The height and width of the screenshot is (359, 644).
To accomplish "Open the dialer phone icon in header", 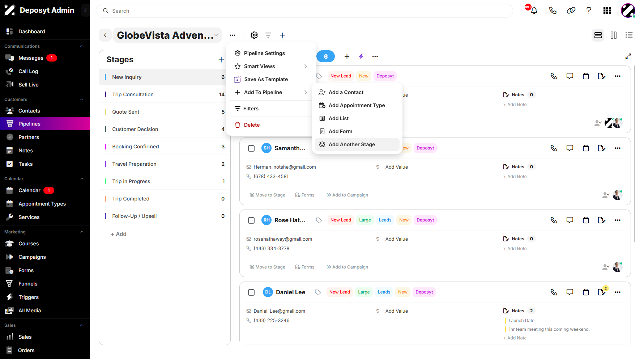I will tap(553, 10).
